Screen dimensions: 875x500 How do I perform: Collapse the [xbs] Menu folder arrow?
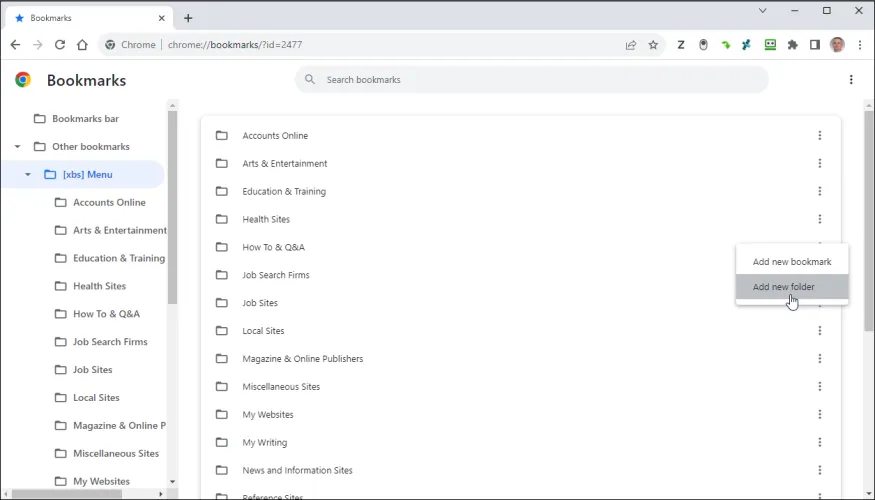tap(28, 175)
